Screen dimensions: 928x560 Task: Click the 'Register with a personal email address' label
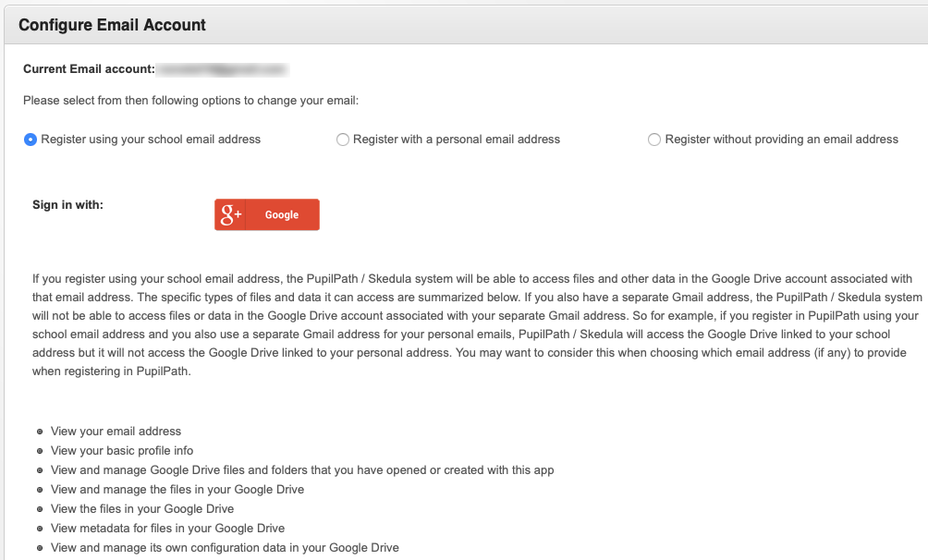457,140
